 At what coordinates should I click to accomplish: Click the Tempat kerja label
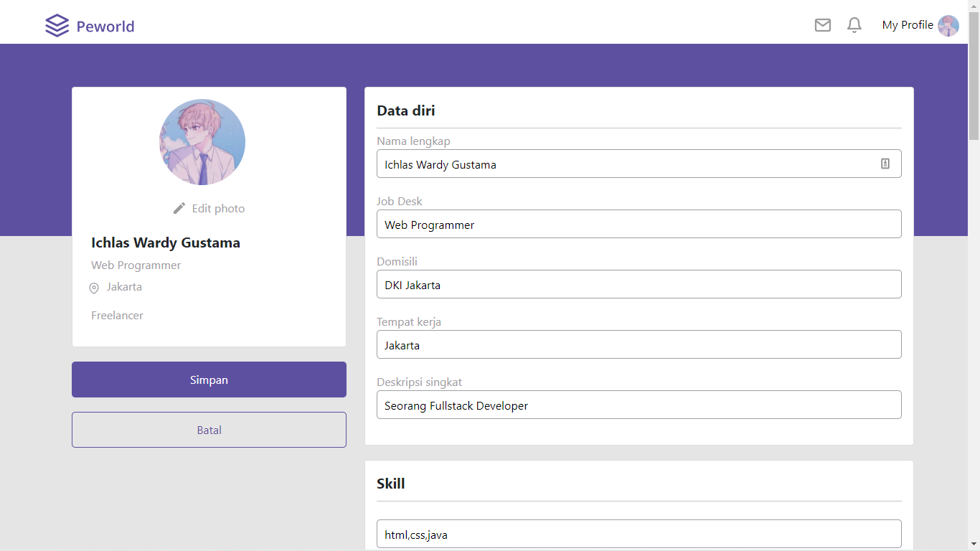pyautogui.click(x=409, y=322)
